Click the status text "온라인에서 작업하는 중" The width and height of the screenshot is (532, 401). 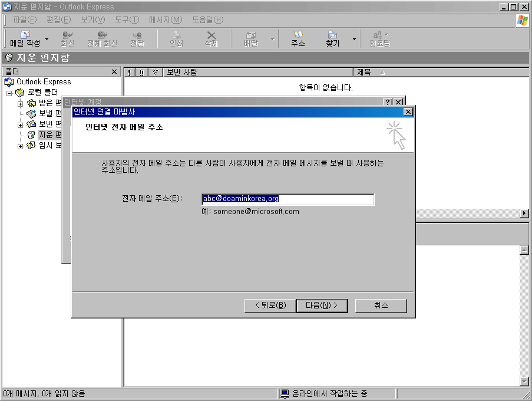click(x=330, y=394)
